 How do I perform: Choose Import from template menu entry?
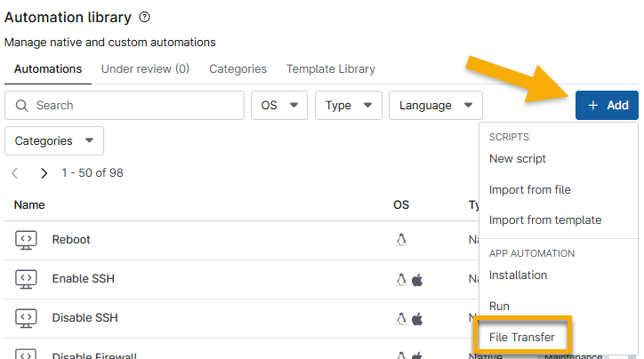(545, 220)
